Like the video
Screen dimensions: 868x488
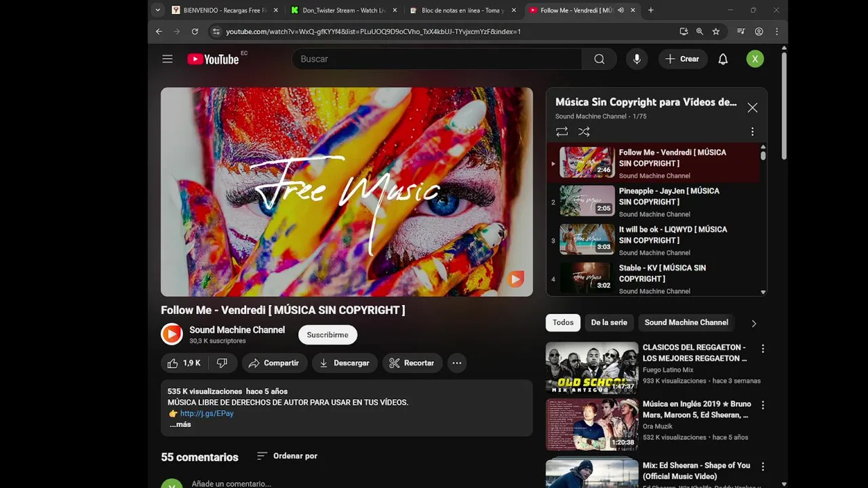[184, 363]
